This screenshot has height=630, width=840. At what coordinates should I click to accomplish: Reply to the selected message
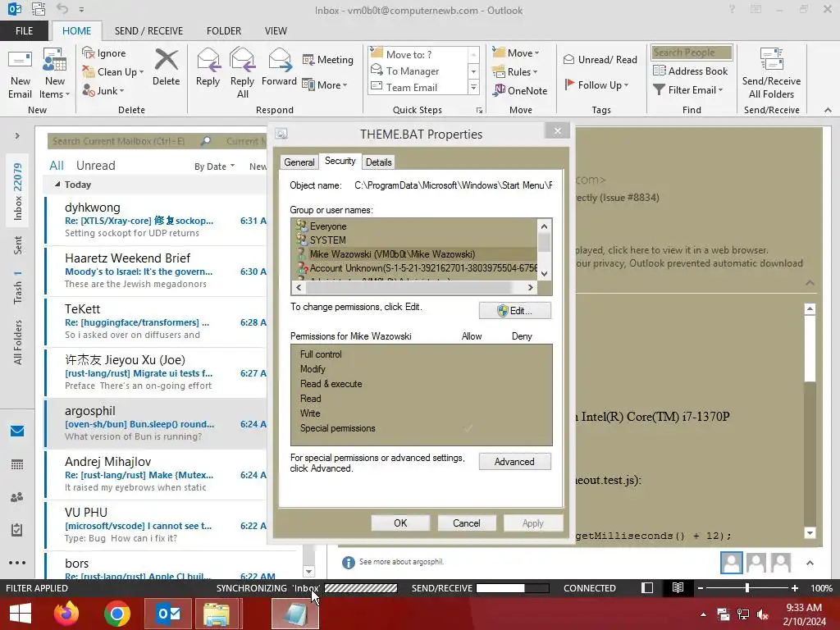[208, 67]
